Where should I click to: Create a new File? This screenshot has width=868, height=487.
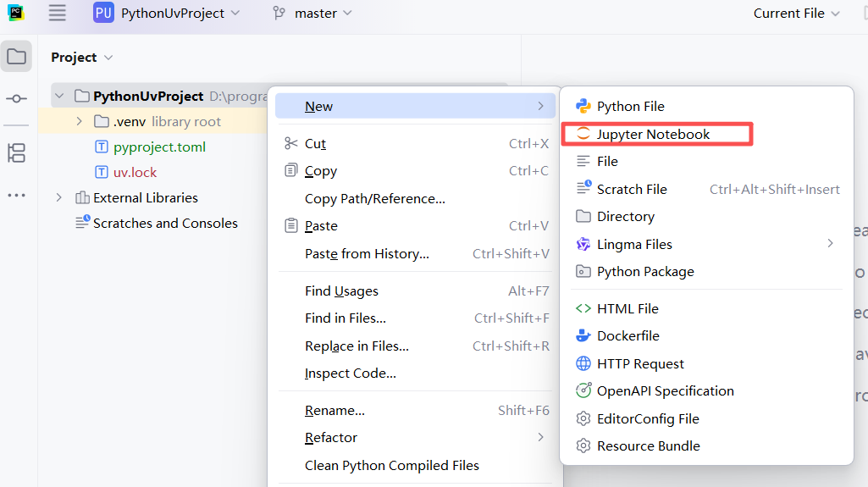(x=706, y=161)
